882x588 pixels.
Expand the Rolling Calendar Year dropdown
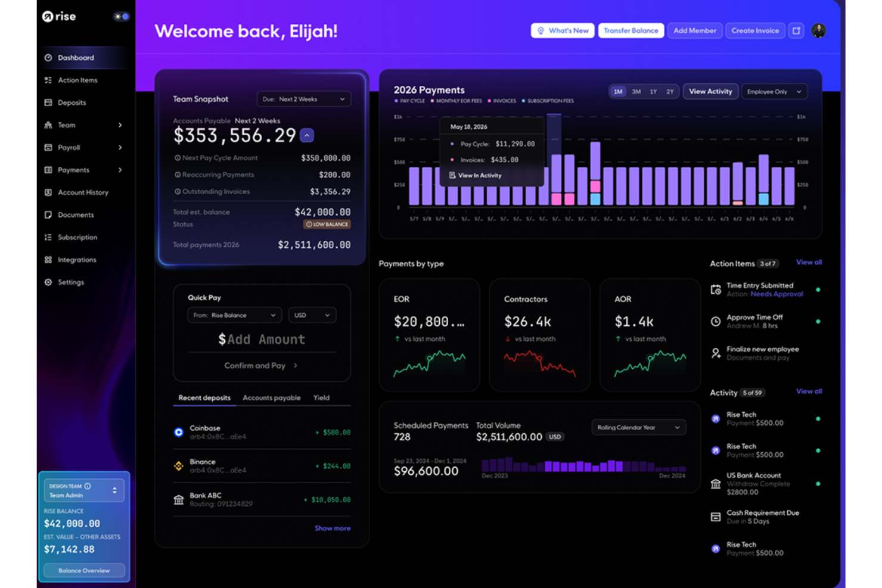coord(638,428)
